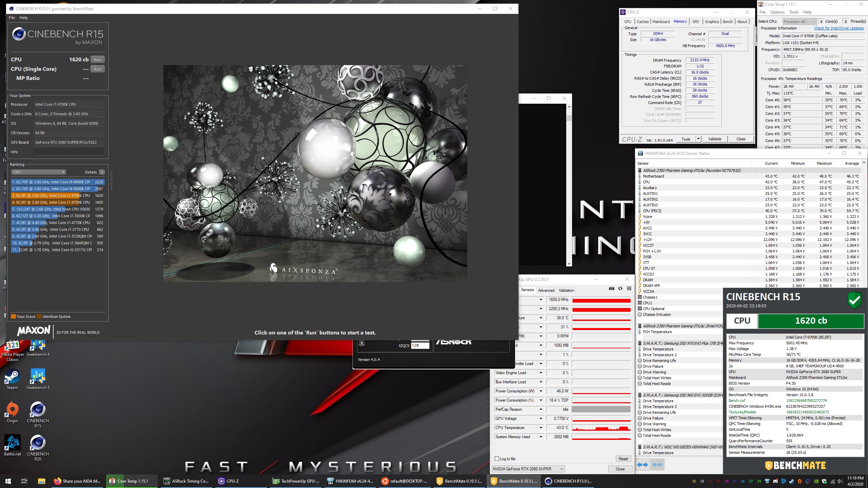Run the CPU (Single Core) test
This screenshot has height=488, width=868.
coord(98,69)
